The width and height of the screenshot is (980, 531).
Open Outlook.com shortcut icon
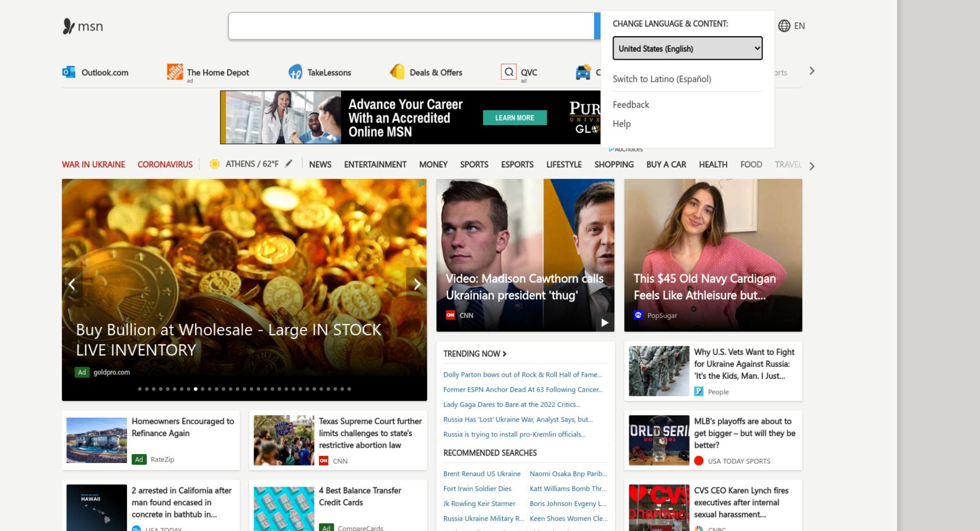(68, 72)
